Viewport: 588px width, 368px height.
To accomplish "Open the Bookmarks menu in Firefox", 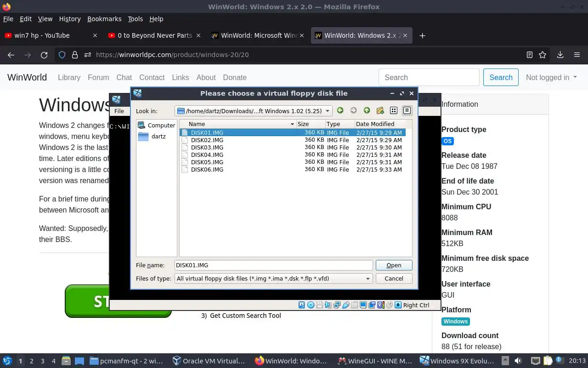I will (104, 19).
